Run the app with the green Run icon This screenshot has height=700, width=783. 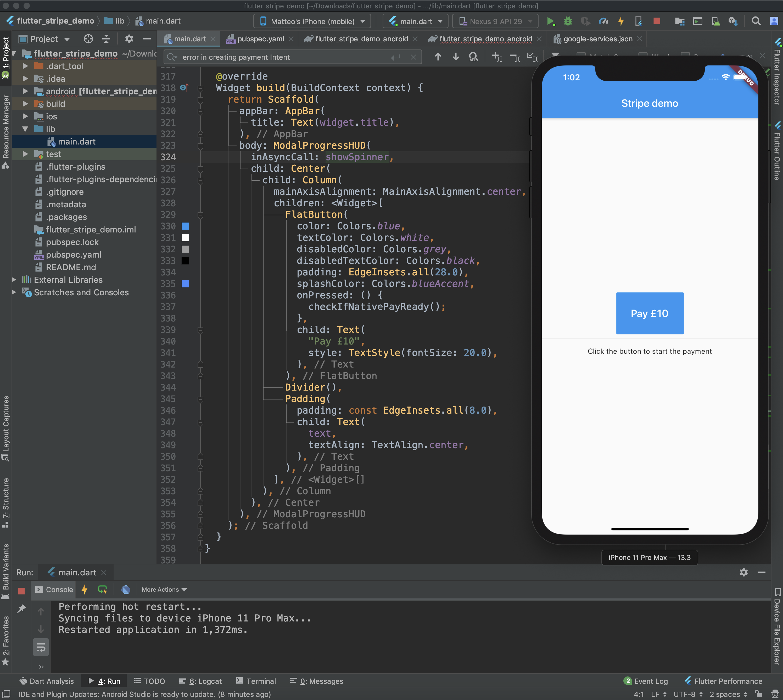tap(551, 21)
